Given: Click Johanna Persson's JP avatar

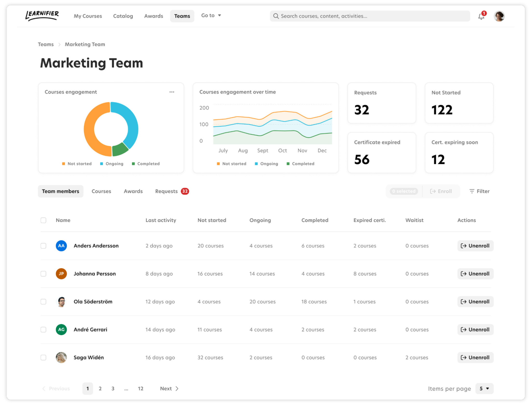Looking at the screenshot, I should click(61, 274).
